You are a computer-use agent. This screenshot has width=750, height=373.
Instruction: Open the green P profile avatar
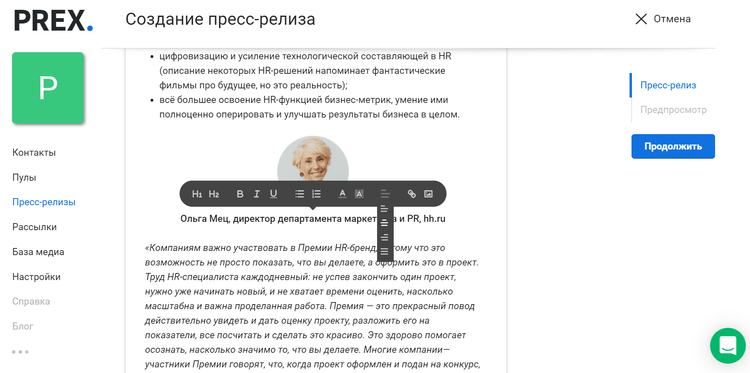pos(48,88)
